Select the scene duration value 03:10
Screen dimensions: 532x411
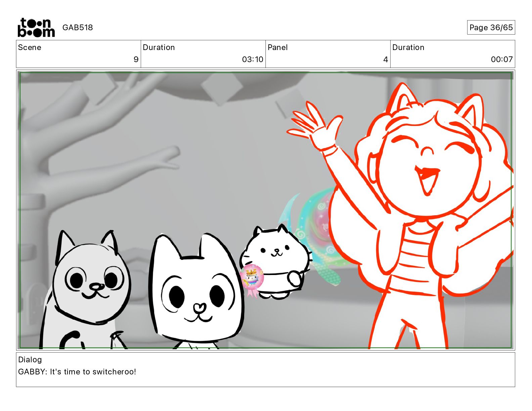[253, 59]
